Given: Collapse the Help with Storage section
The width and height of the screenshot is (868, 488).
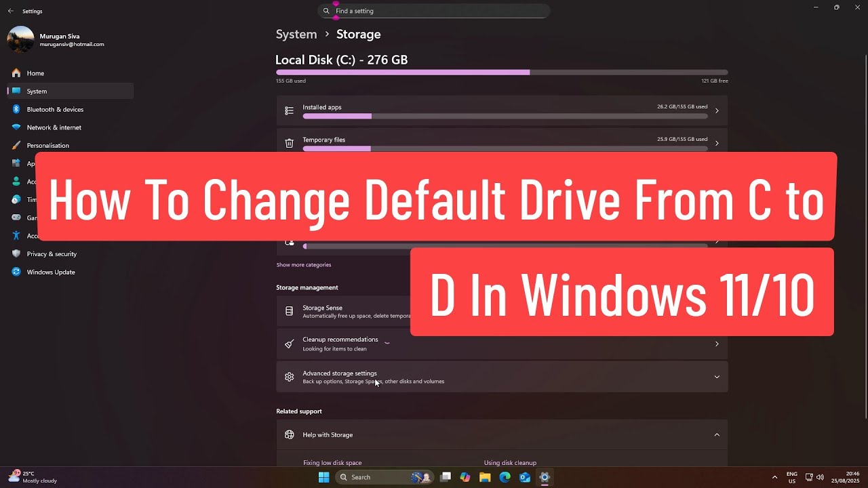Looking at the screenshot, I should coord(717,434).
